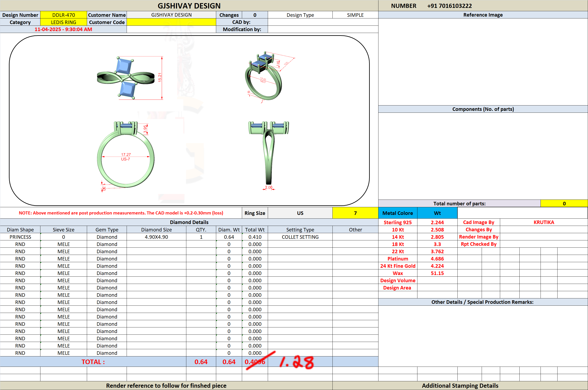Click the perspective view ring render
This screenshot has height=390, width=588.
click(264, 76)
